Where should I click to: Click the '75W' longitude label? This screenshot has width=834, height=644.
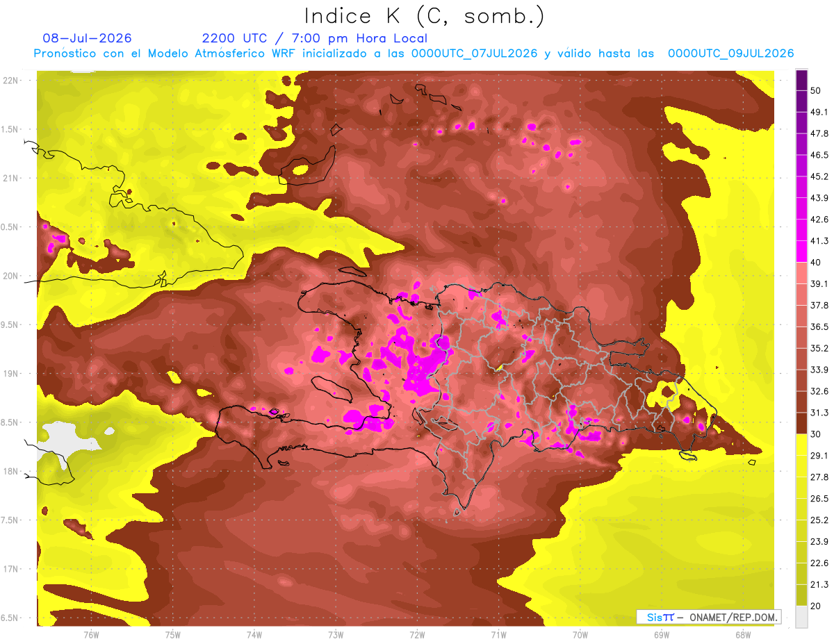[x=172, y=634]
